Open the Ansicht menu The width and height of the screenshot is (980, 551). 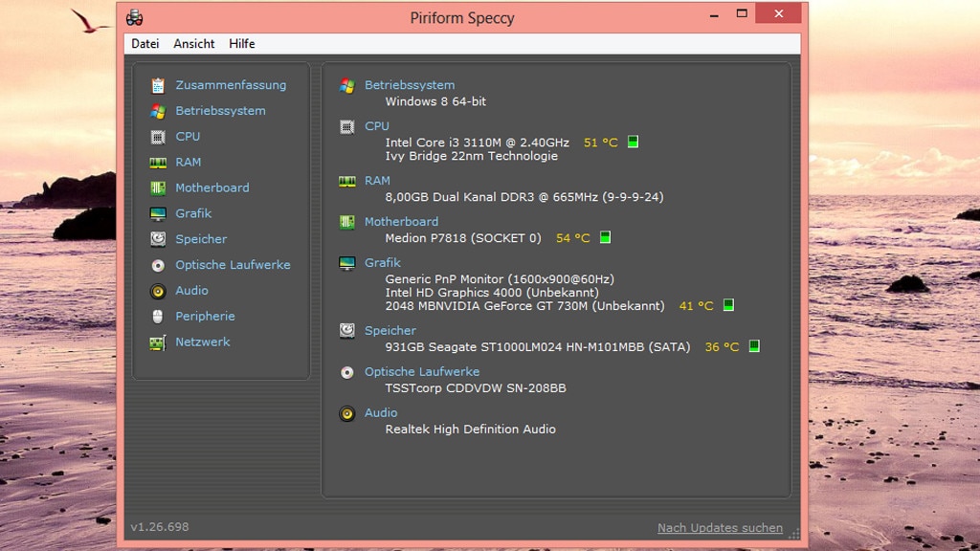(x=193, y=44)
